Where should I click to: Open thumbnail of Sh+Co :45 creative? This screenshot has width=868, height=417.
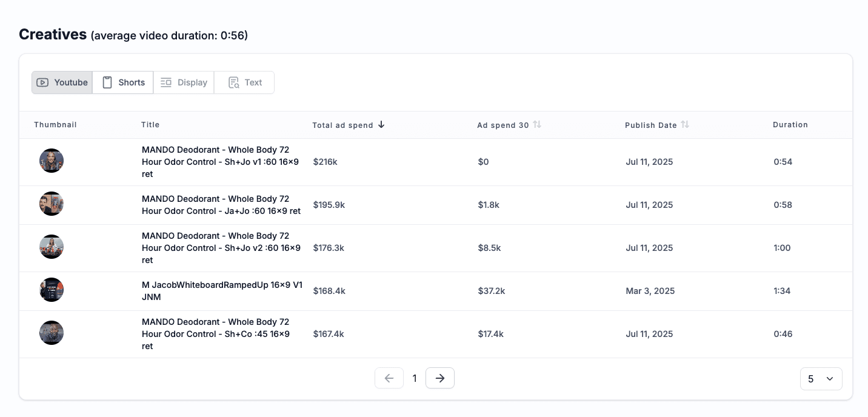(52, 333)
